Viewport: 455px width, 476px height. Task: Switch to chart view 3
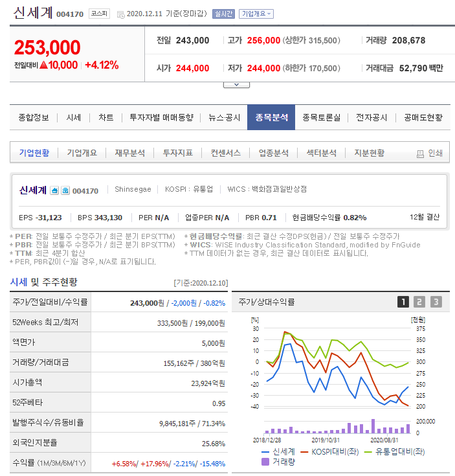point(436,302)
